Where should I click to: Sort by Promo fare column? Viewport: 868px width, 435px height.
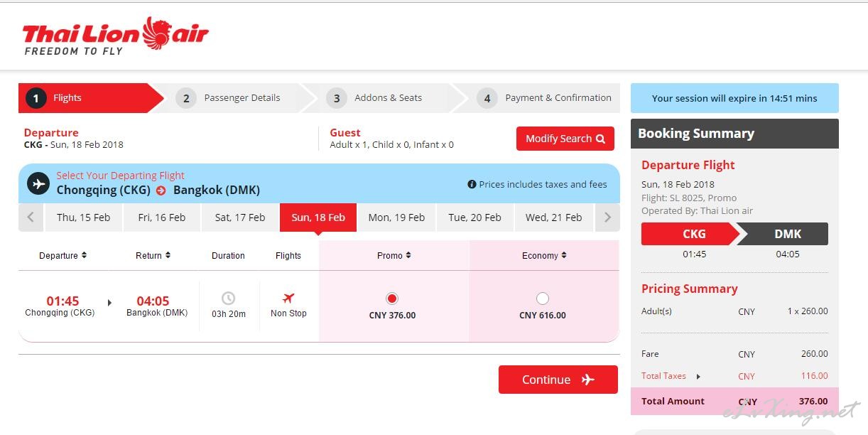pyautogui.click(x=394, y=255)
